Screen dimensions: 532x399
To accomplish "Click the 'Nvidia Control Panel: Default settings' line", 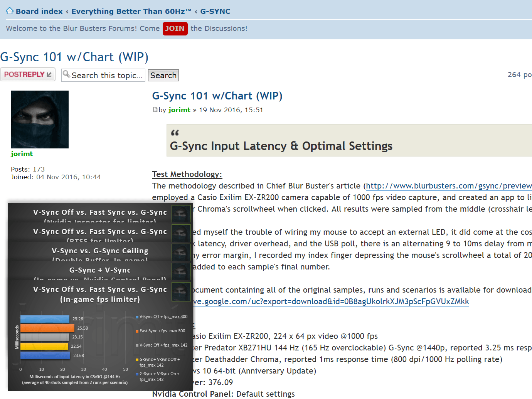I will click(x=223, y=394).
